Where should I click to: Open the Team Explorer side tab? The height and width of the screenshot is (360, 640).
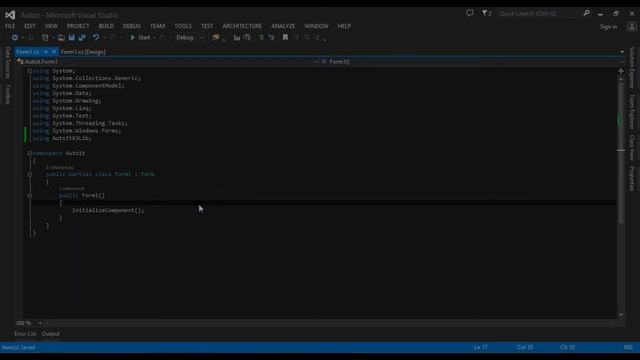click(632, 112)
